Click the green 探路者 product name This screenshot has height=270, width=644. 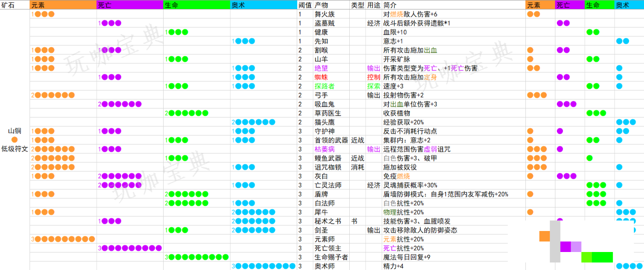[325, 86]
